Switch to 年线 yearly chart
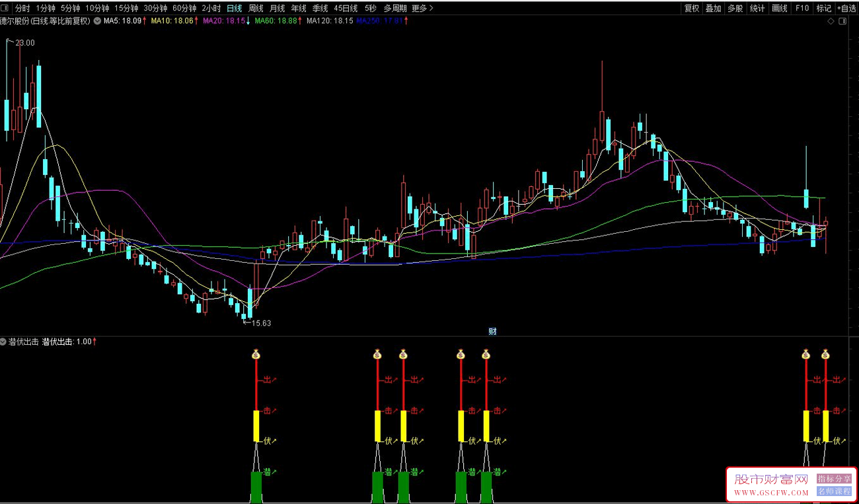859x504 pixels. click(299, 9)
